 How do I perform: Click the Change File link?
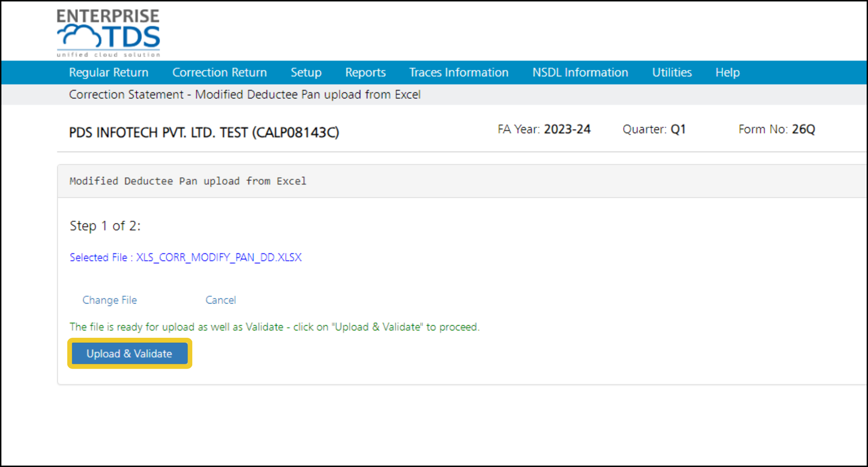pos(110,300)
